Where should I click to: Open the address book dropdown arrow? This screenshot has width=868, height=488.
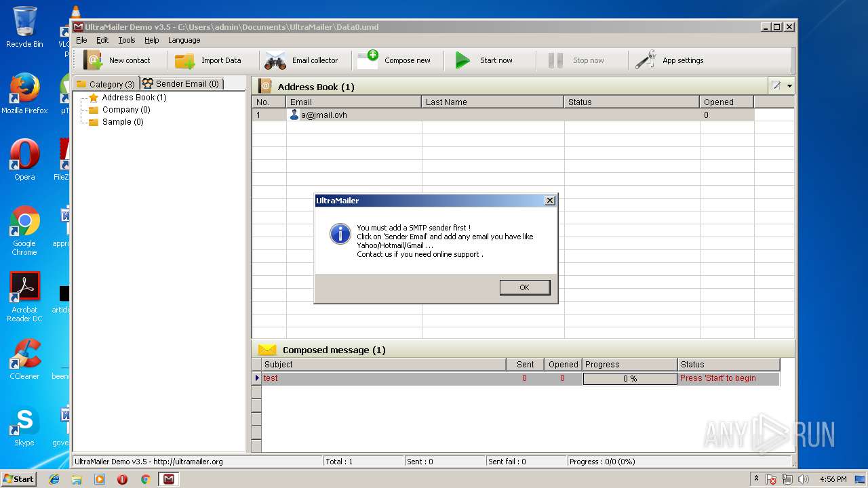pos(789,86)
